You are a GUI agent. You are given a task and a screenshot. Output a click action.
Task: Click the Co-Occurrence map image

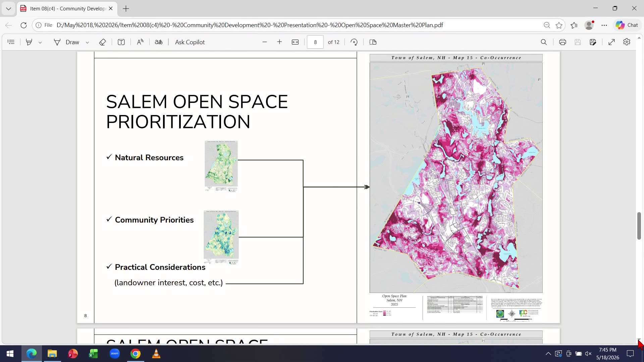click(x=456, y=178)
